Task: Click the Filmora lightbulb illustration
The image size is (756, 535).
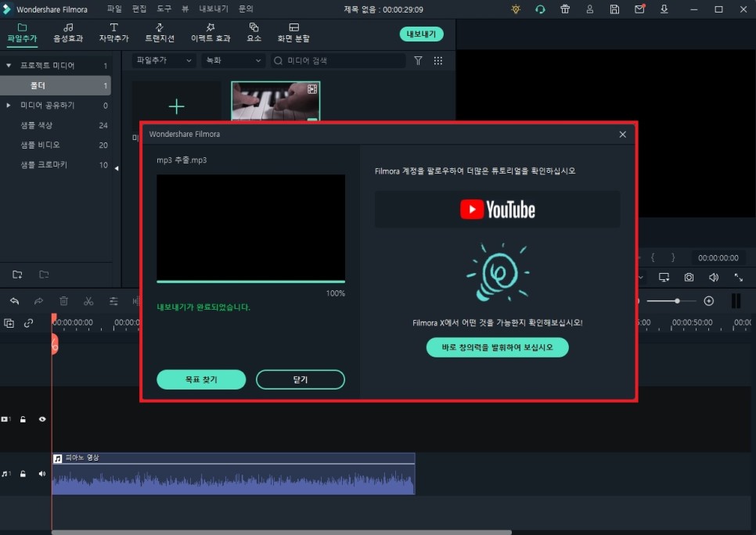Action: click(498, 272)
